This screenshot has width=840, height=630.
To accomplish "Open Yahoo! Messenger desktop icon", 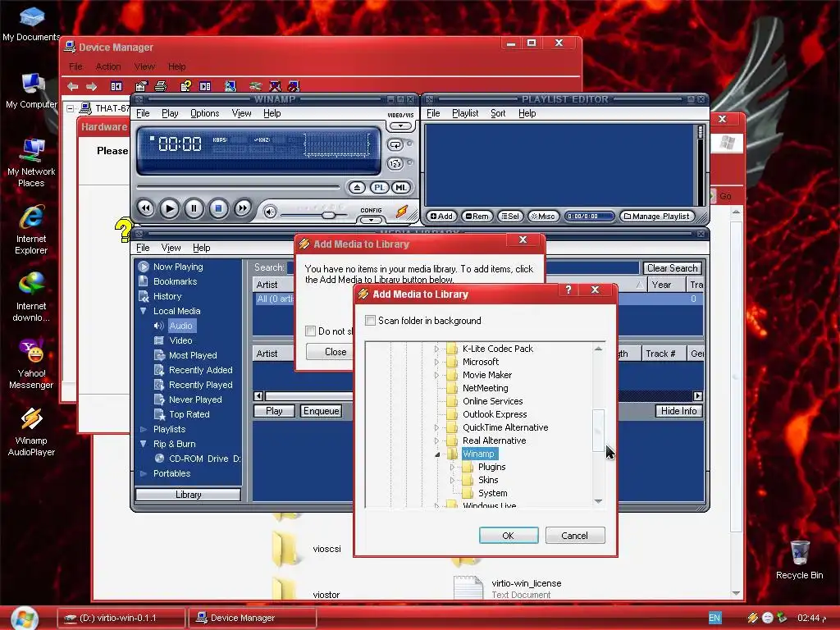I will coord(31,364).
